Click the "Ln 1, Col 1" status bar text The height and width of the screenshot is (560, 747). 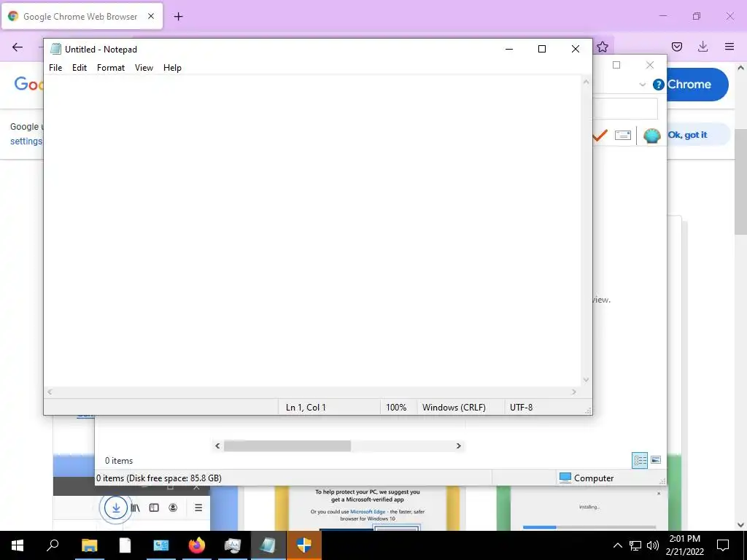point(306,408)
